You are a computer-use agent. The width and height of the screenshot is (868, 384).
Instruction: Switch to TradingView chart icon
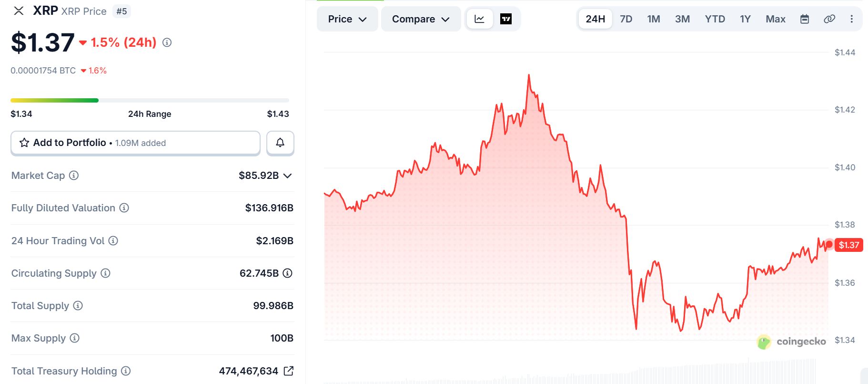coord(506,19)
